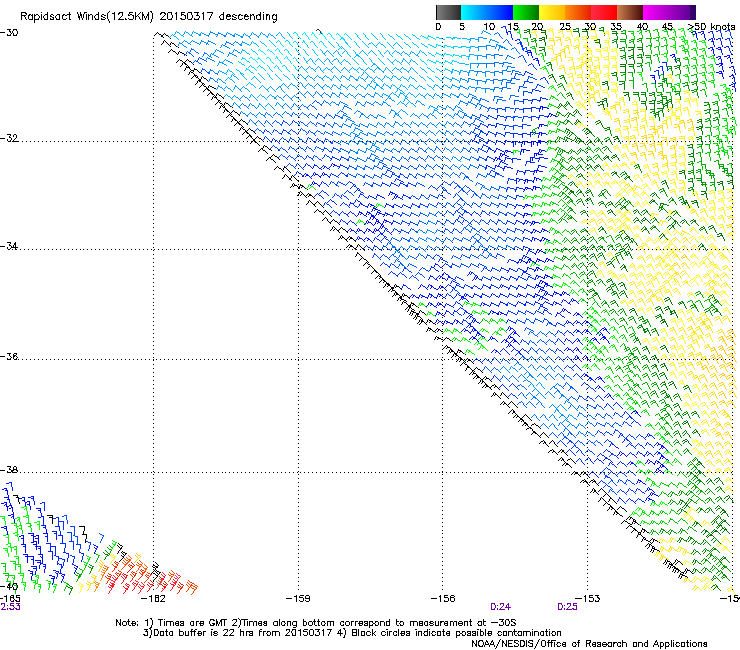Click the legend label '40'
The width and height of the screenshot is (740, 650).
point(643,26)
